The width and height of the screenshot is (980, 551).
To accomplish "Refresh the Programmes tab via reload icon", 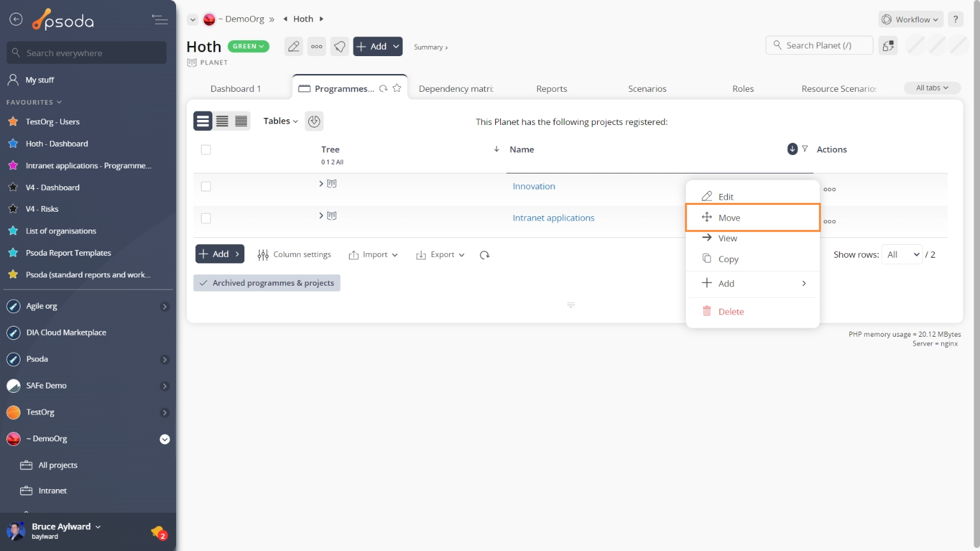I will click(x=383, y=89).
